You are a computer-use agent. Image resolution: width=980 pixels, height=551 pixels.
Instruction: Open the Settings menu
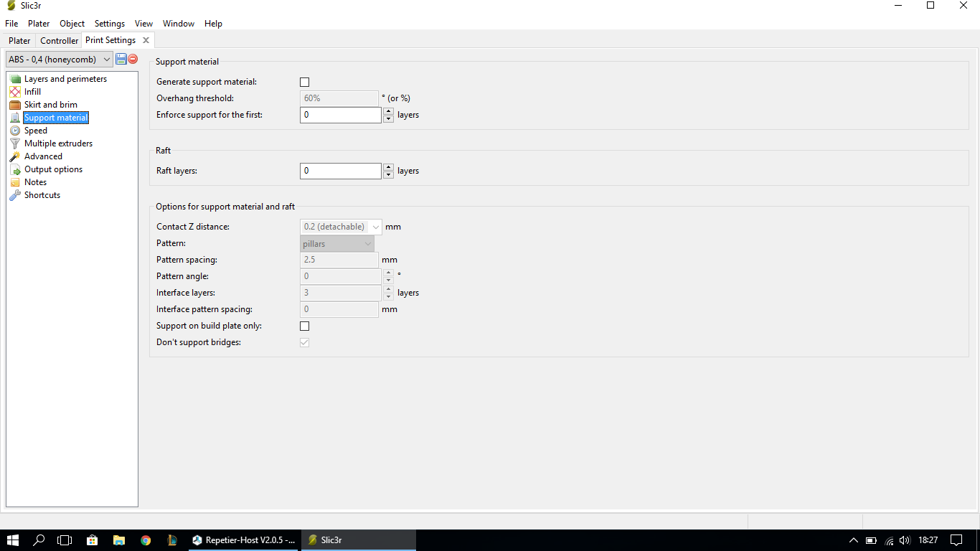pyautogui.click(x=109, y=24)
